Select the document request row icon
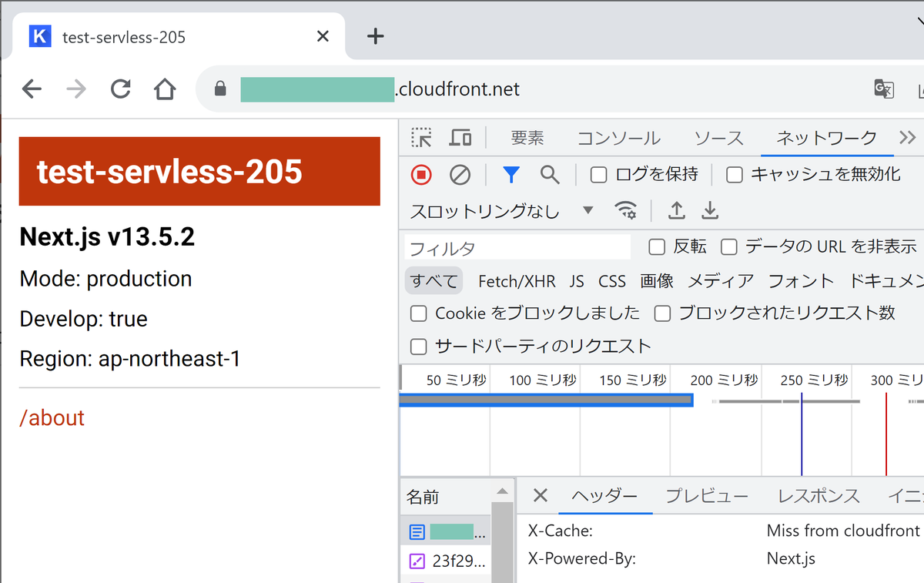Viewport: 924px width, 583px height. pyautogui.click(x=417, y=531)
